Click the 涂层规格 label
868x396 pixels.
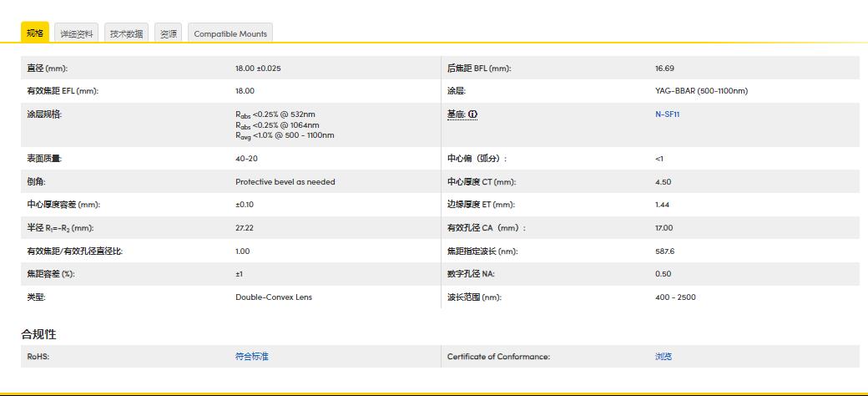pyautogui.click(x=45, y=114)
